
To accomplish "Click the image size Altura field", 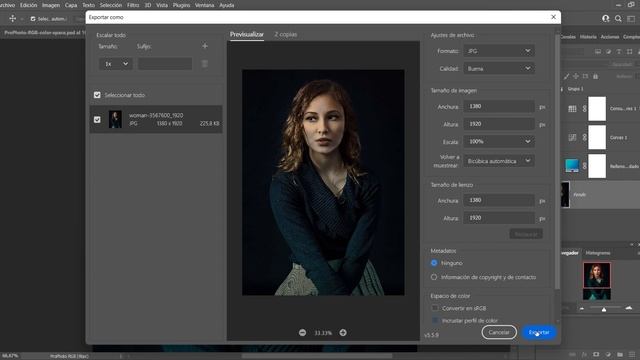I will pos(499,124).
